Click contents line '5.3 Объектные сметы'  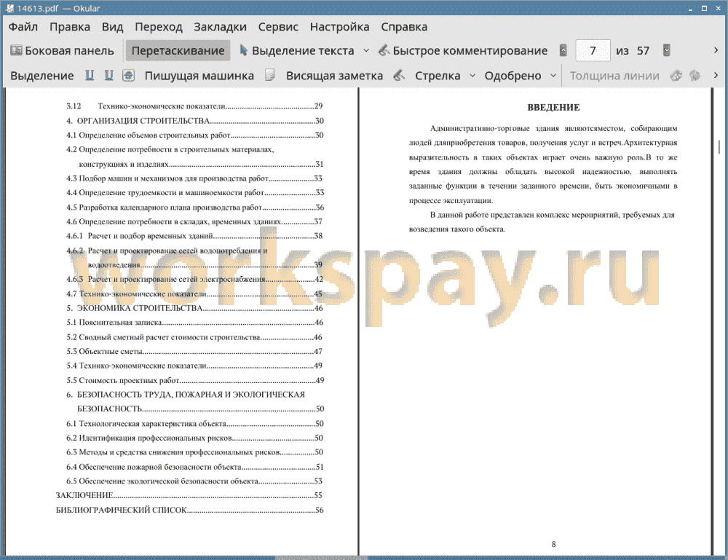[x=194, y=351]
